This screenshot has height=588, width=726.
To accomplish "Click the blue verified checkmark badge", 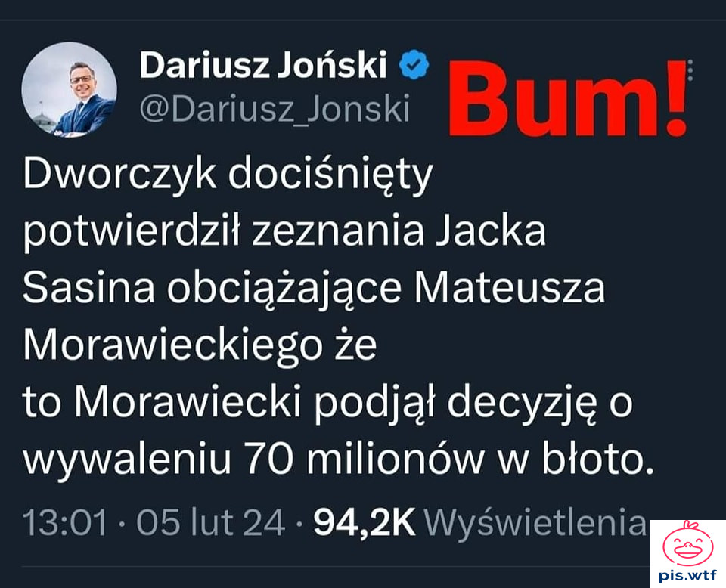I will (x=414, y=64).
